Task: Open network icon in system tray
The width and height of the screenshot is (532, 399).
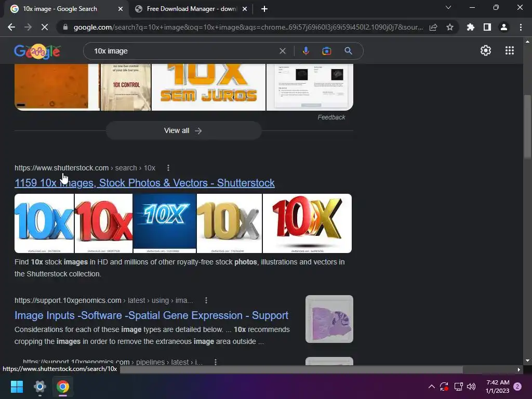Action: pyautogui.click(x=458, y=387)
